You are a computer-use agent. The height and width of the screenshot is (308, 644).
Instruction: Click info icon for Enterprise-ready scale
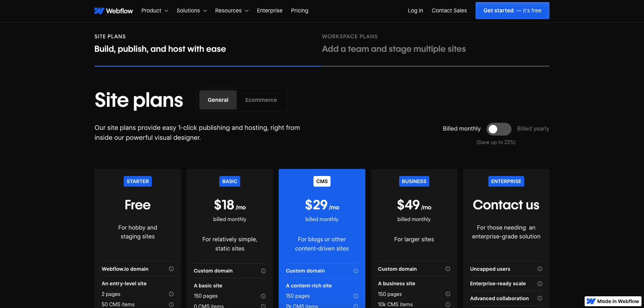540,284
